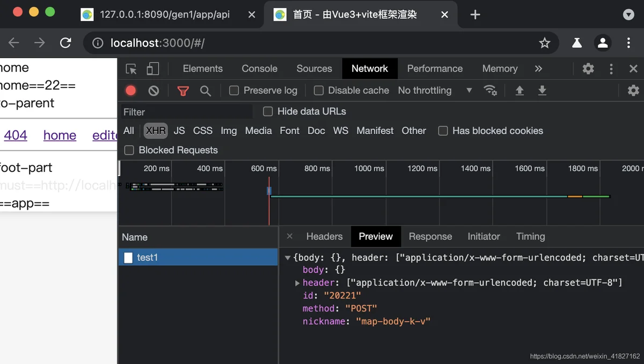Toggle the device toolbar icon
The image size is (644, 364).
153,69
